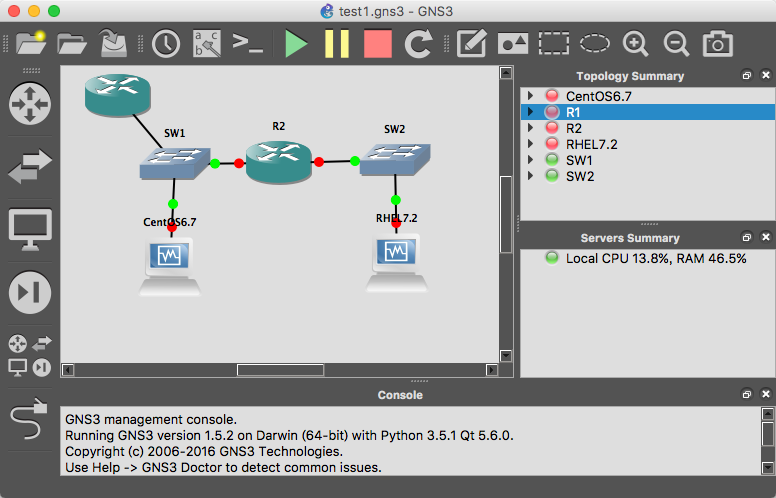This screenshot has width=776, height=498.
Task: Select the RHEL7.2 row text
Action: tap(592, 144)
